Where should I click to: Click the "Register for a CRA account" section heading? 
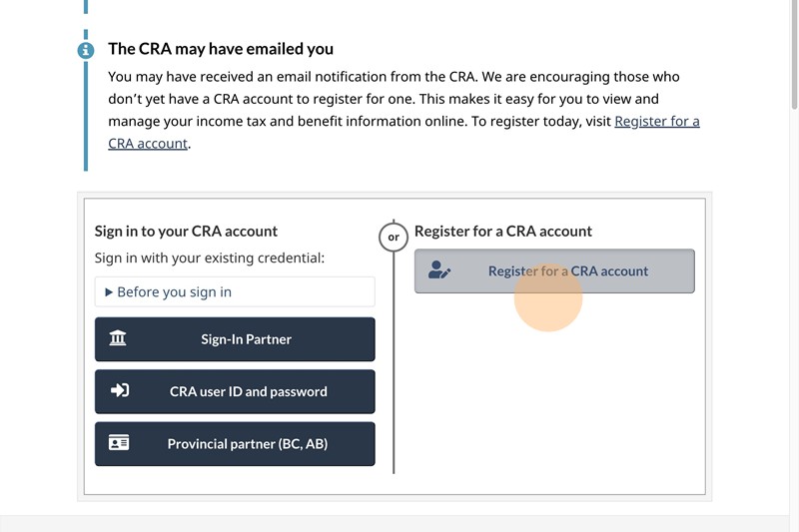click(503, 231)
